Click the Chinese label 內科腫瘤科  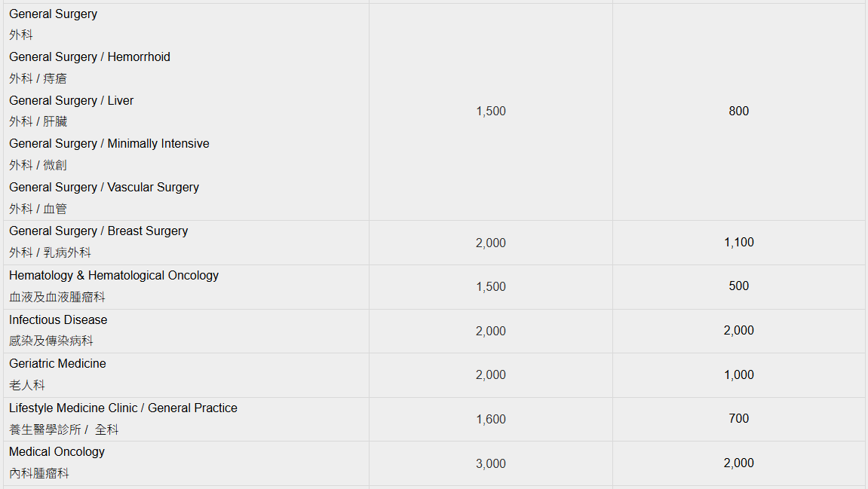(x=39, y=474)
